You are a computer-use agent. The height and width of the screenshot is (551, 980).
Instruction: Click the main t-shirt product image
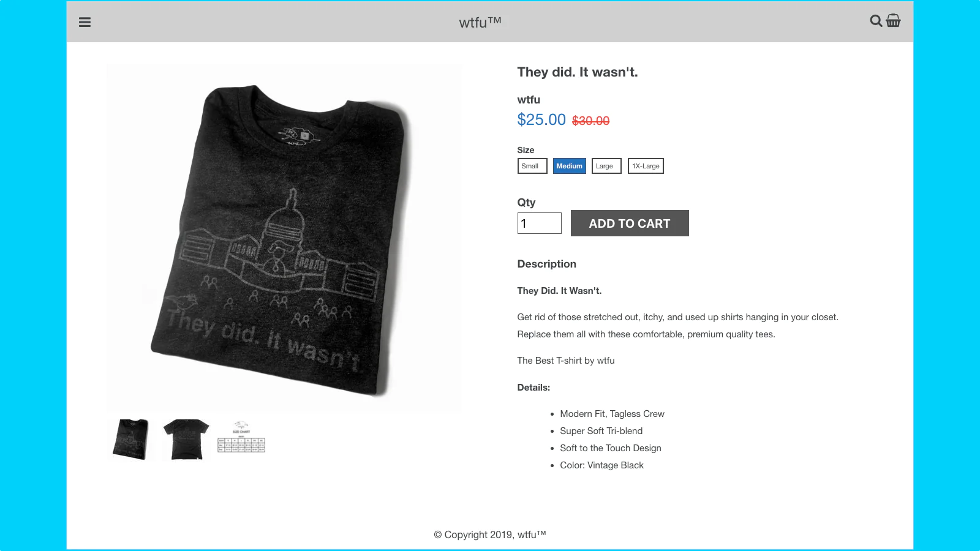pyautogui.click(x=285, y=238)
